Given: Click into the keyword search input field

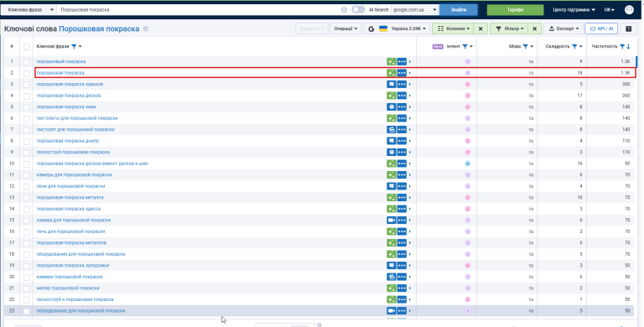Looking at the screenshot, I should (200, 10).
